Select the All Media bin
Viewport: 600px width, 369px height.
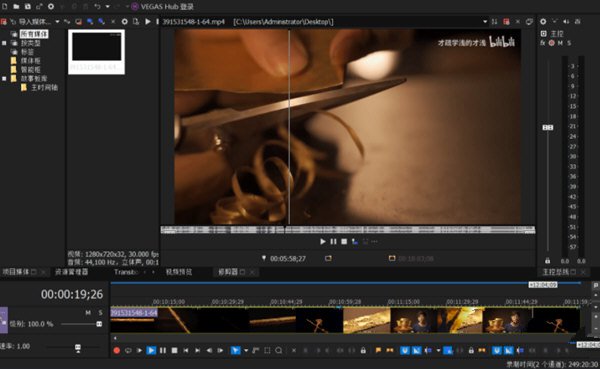point(34,34)
